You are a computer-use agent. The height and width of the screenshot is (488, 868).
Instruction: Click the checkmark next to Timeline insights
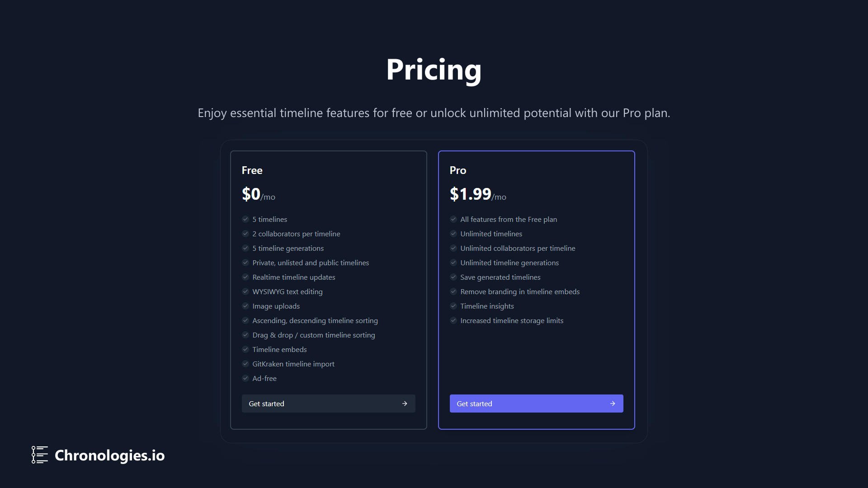pyautogui.click(x=453, y=306)
